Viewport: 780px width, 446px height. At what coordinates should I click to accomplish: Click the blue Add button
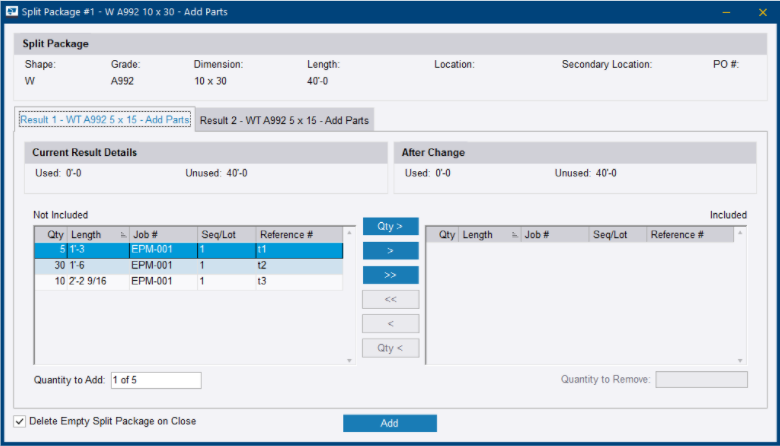389,423
